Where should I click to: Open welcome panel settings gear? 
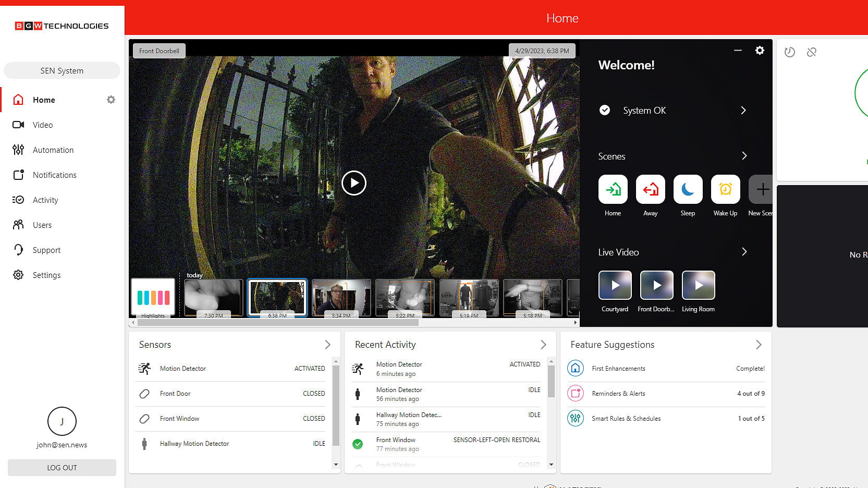click(760, 51)
